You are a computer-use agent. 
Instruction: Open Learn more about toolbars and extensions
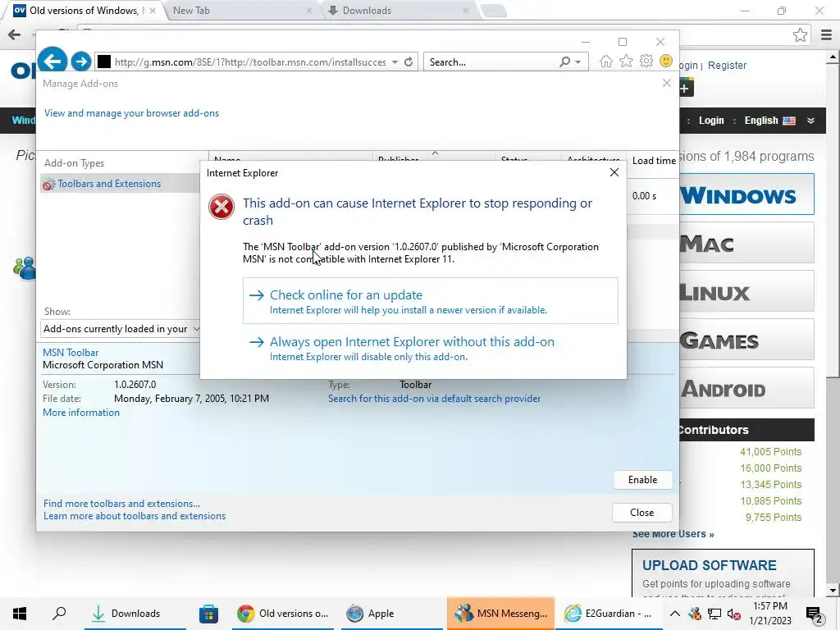pos(135,516)
